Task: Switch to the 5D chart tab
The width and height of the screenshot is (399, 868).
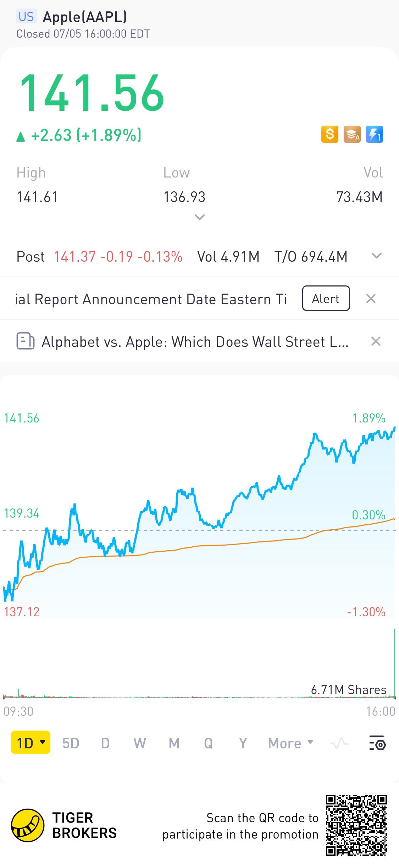Action: (x=71, y=743)
